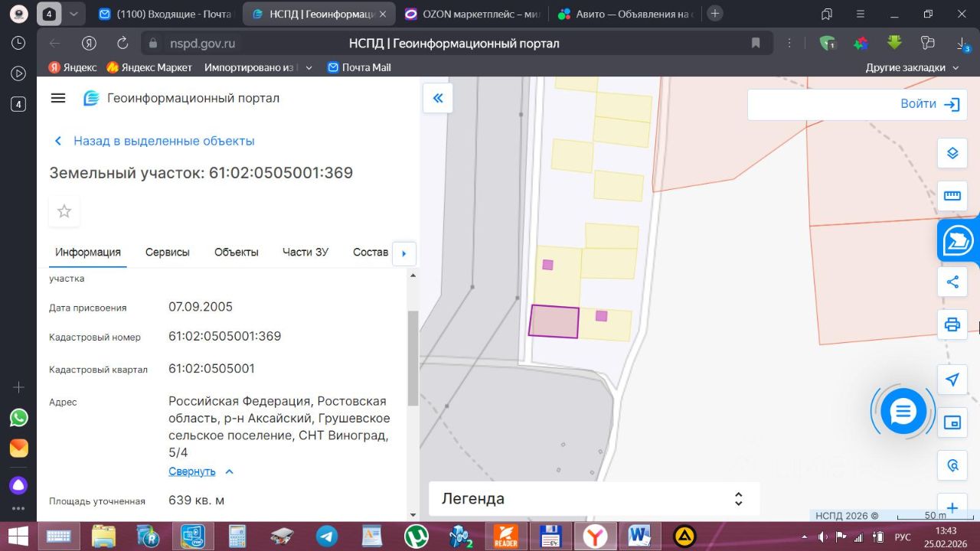Open the green shield extension
The height and width of the screenshot is (551, 980).
tap(828, 43)
